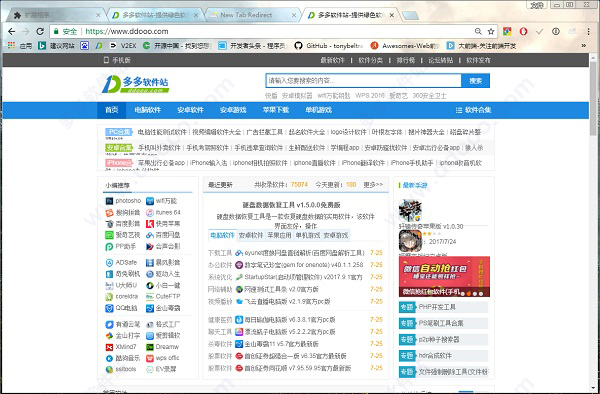This screenshot has height=394, width=600.
Task: Open 排行榜 link in top dark bar
Action: click(406, 60)
